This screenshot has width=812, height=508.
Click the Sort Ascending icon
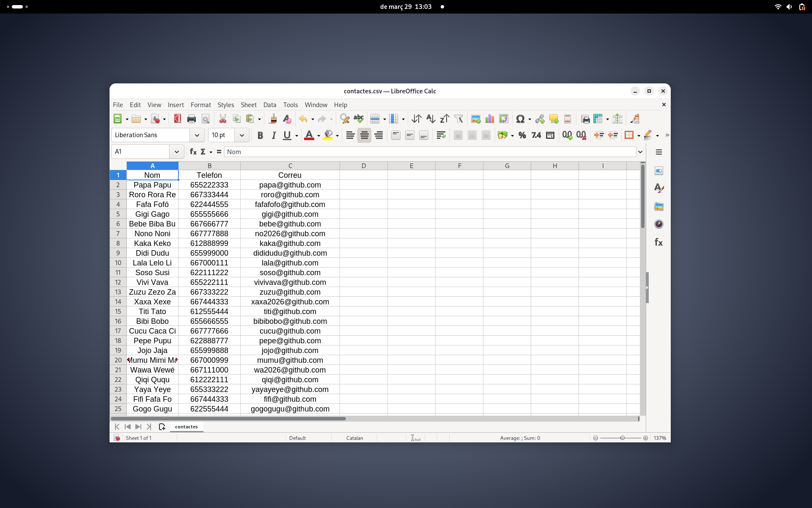[431, 119]
